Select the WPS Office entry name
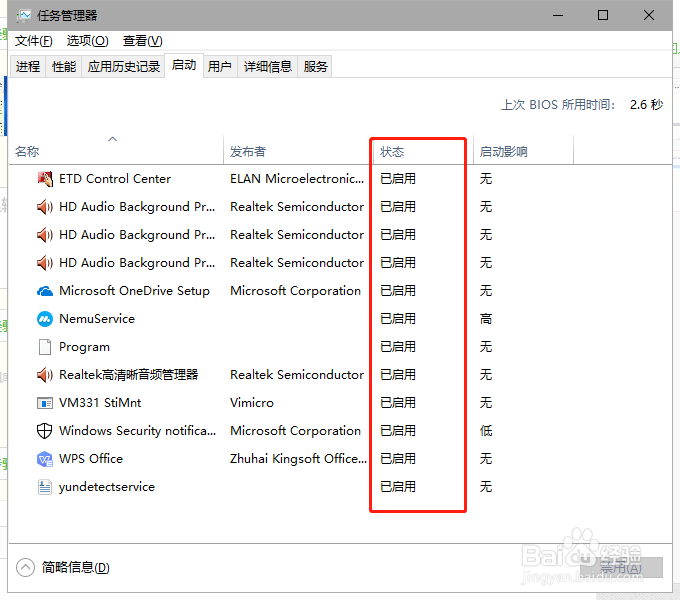The image size is (680, 600). tap(91, 459)
